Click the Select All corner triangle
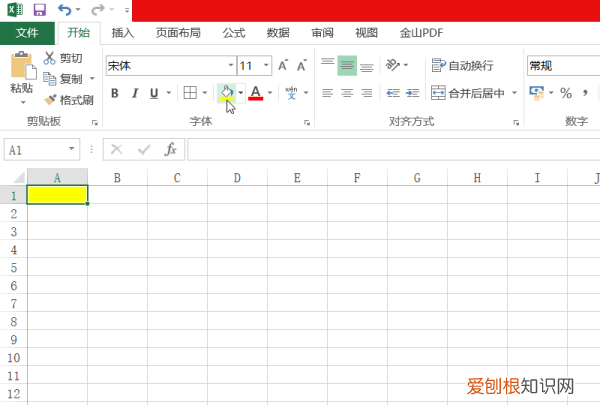 19,178
